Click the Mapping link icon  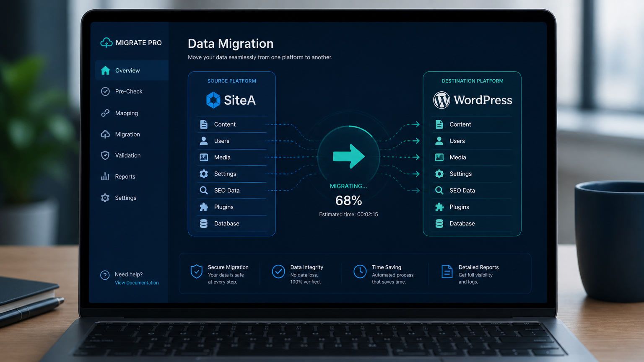[x=105, y=113]
